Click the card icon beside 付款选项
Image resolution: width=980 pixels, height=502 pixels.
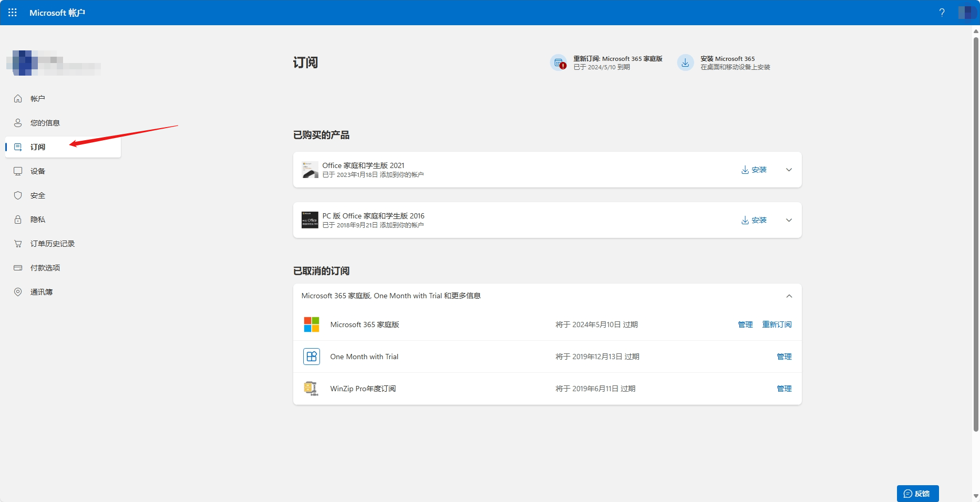click(18, 268)
